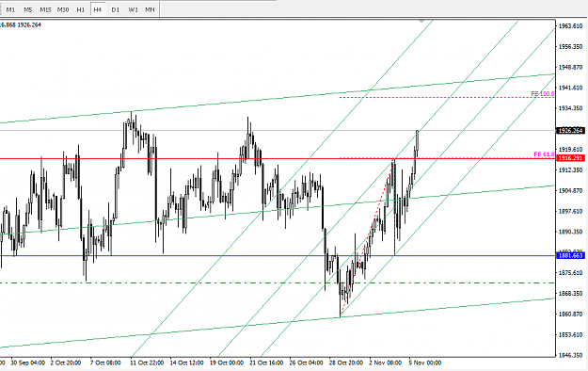Click the chart shift triangle marker at top

(x=421, y=22)
